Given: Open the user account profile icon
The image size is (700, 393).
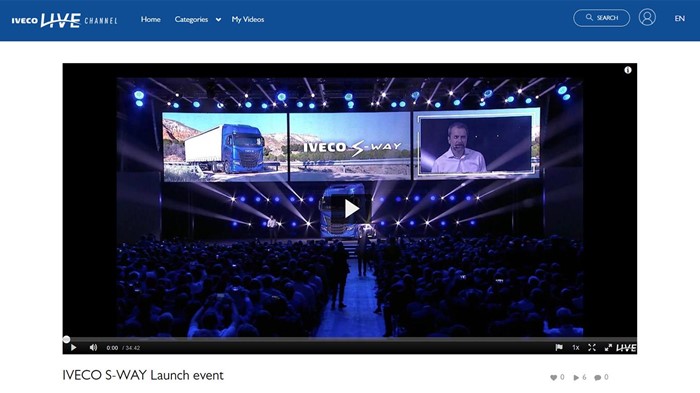Looking at the screenshot, I should click(647, 18).
